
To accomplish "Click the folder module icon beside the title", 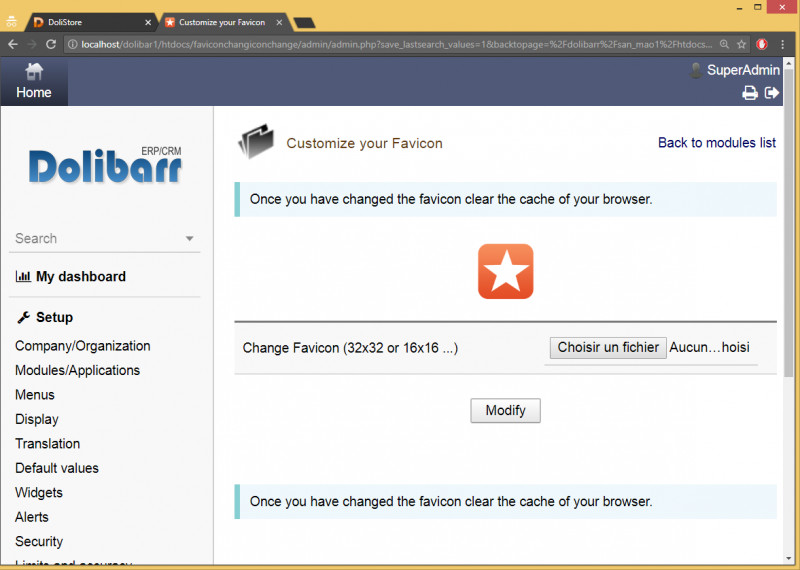I will pos(256,141).
